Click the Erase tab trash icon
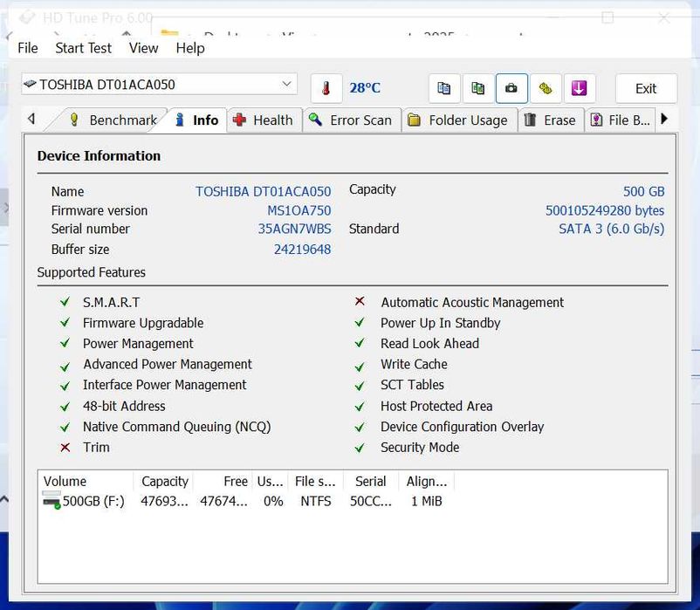 coord(530,120)
